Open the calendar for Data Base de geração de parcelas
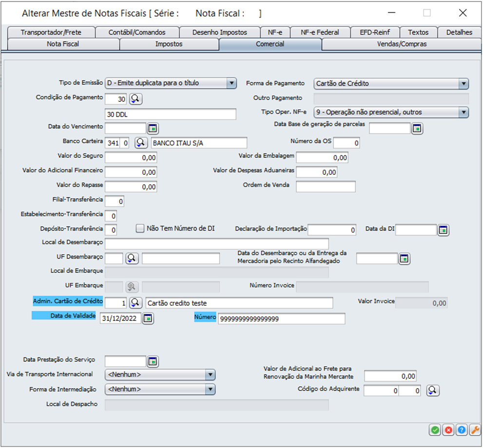 click(417, 129)
